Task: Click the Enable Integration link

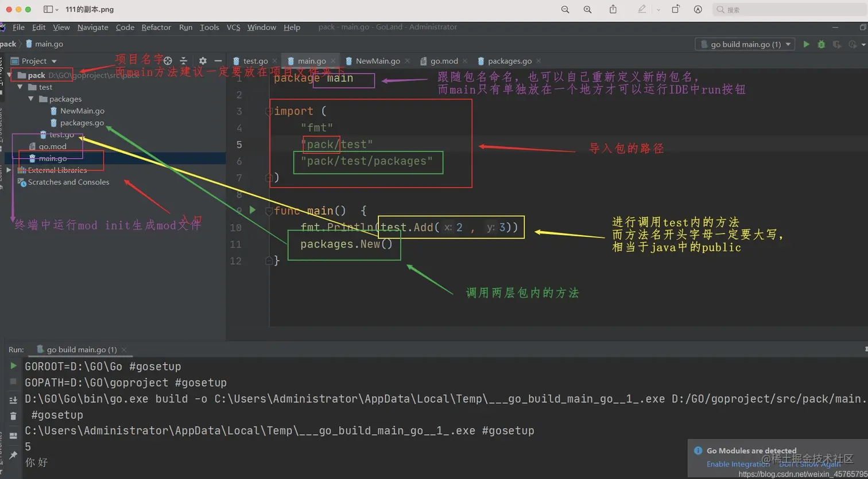Action: [x=738, y=464]
